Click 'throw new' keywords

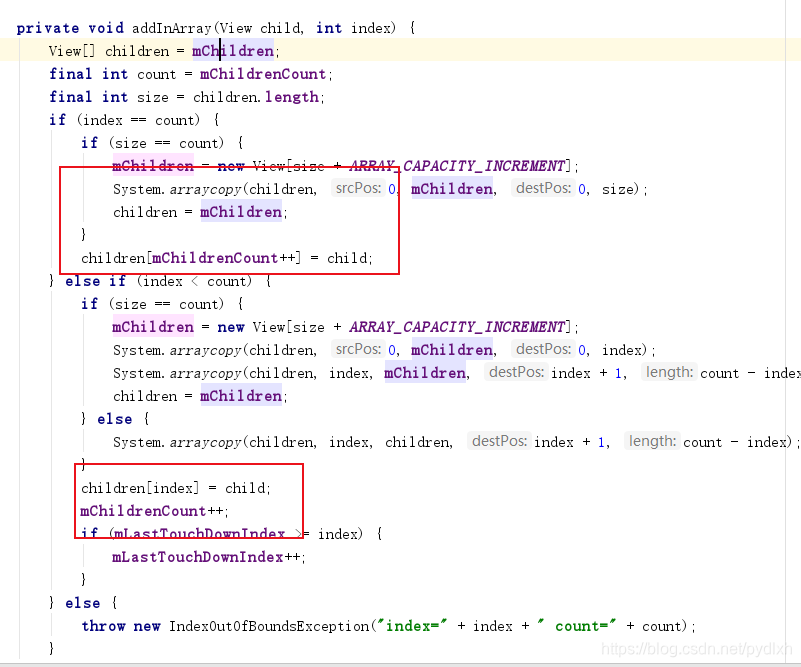click(x=121, y=626)
